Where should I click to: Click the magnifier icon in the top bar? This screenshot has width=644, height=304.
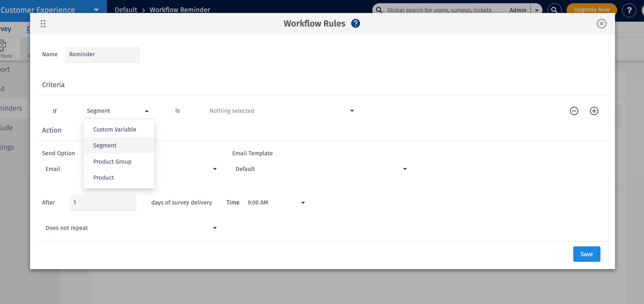click(554, 10)
